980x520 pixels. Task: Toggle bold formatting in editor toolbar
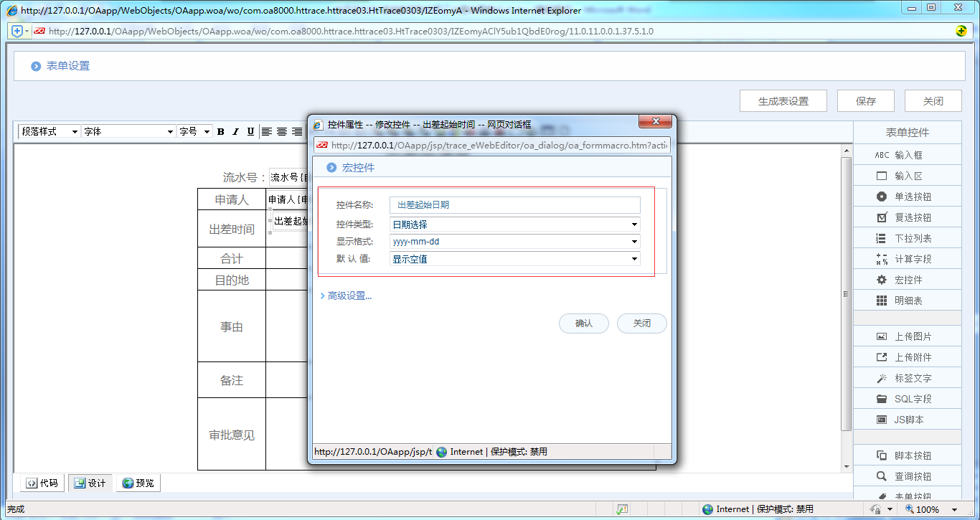(x=221, y=132)
